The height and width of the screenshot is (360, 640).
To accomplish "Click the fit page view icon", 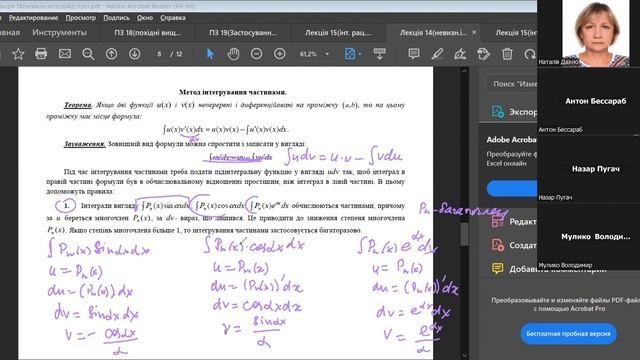I will click(x=350, y=54).
